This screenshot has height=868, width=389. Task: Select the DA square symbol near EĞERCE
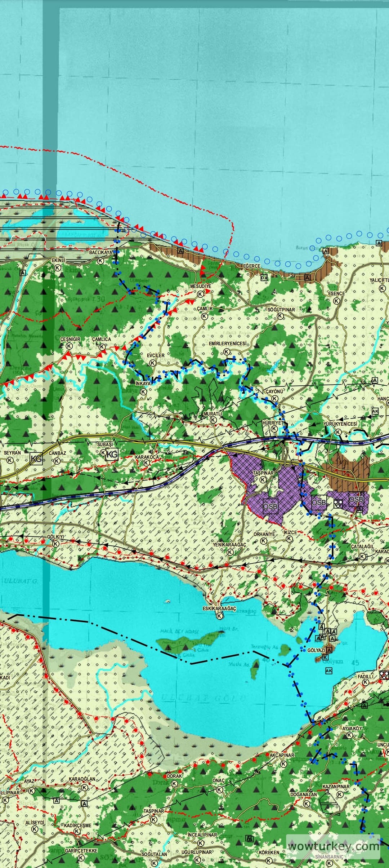[x=264, y=278]
